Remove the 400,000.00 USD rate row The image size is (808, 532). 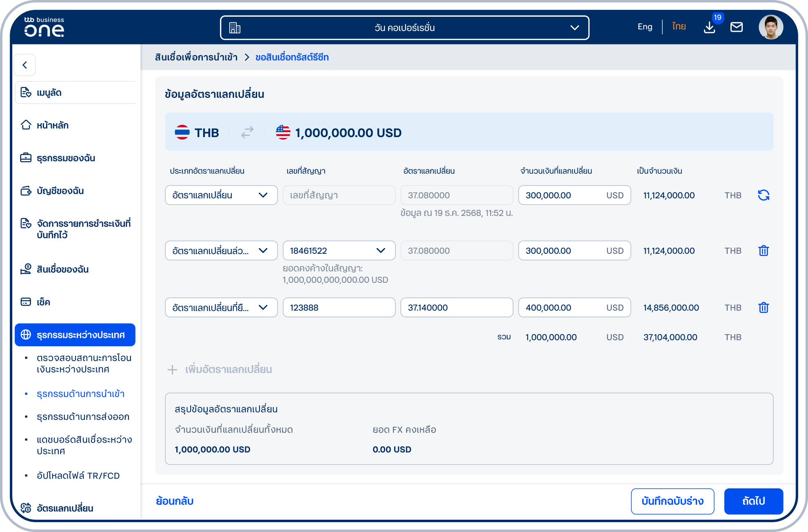(x=764, y=308)
